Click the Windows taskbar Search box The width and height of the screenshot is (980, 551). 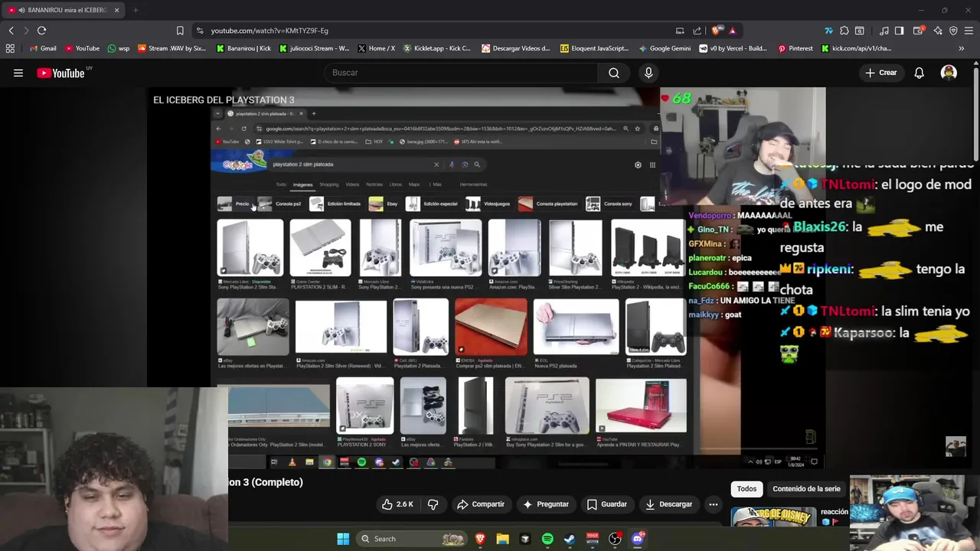point(413,539)
